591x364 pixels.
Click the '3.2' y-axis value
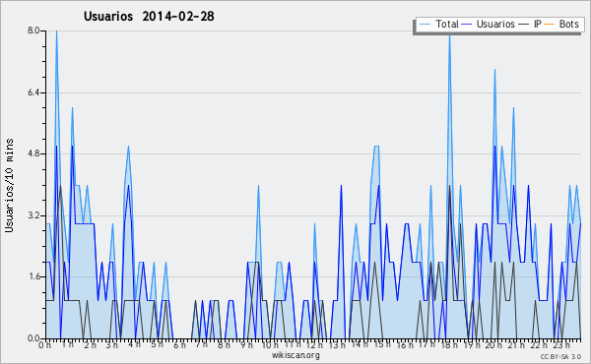point(33,215)
